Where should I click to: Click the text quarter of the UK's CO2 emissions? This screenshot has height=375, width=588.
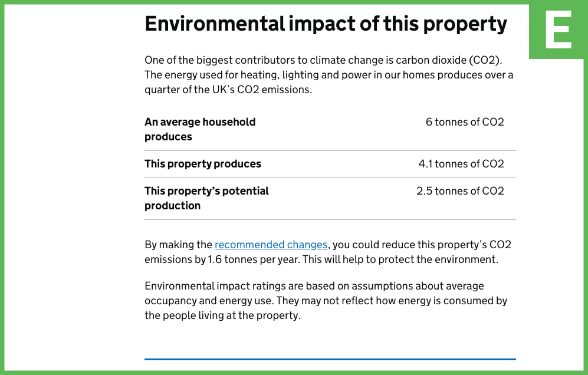(228, 90)
